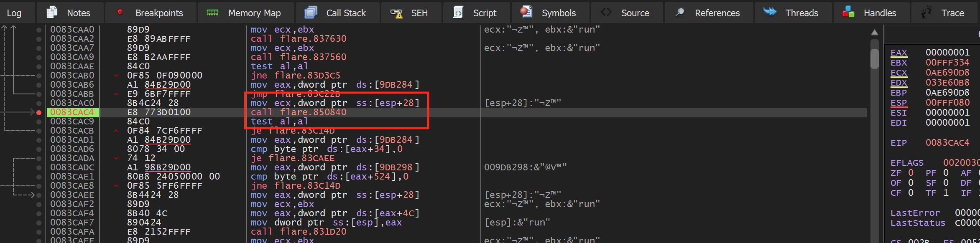
Task: Click the EAX register value 00000001
Action: pos(947,53)
